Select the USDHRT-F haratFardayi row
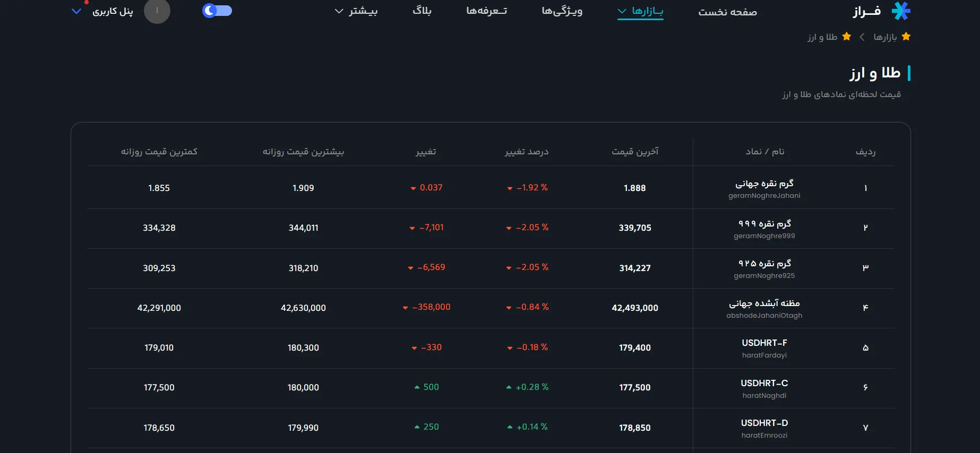 (491, 348)
